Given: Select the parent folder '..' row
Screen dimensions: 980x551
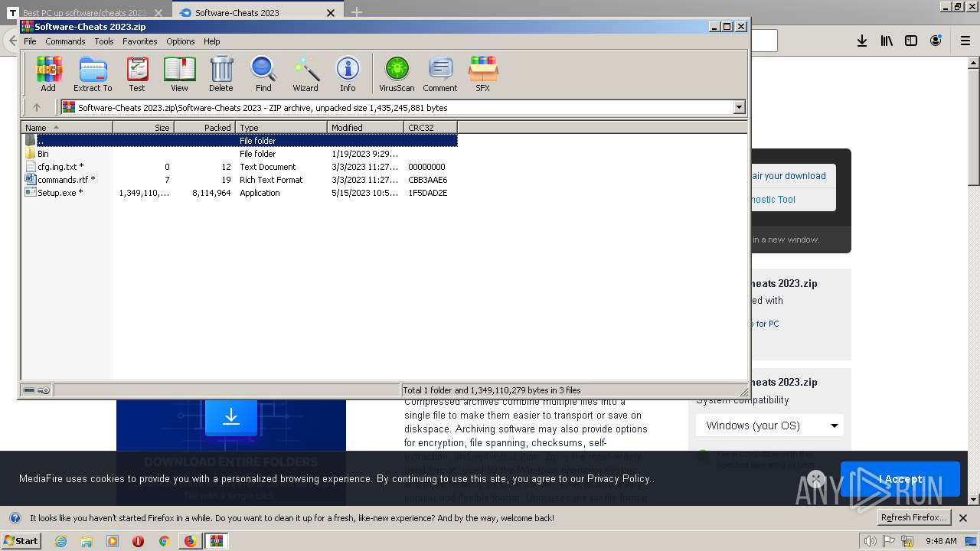Looking at the screenshot, I should (240, 141).
